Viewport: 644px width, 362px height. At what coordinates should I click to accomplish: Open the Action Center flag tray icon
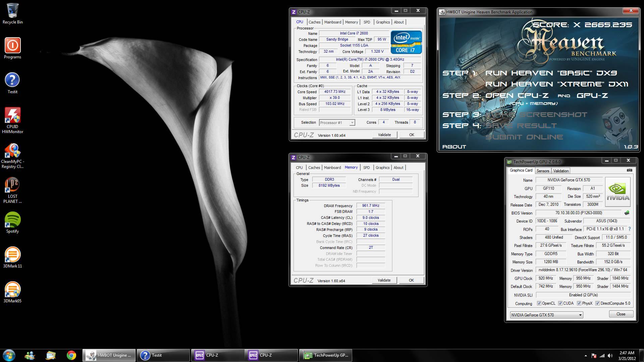[594, 356]
